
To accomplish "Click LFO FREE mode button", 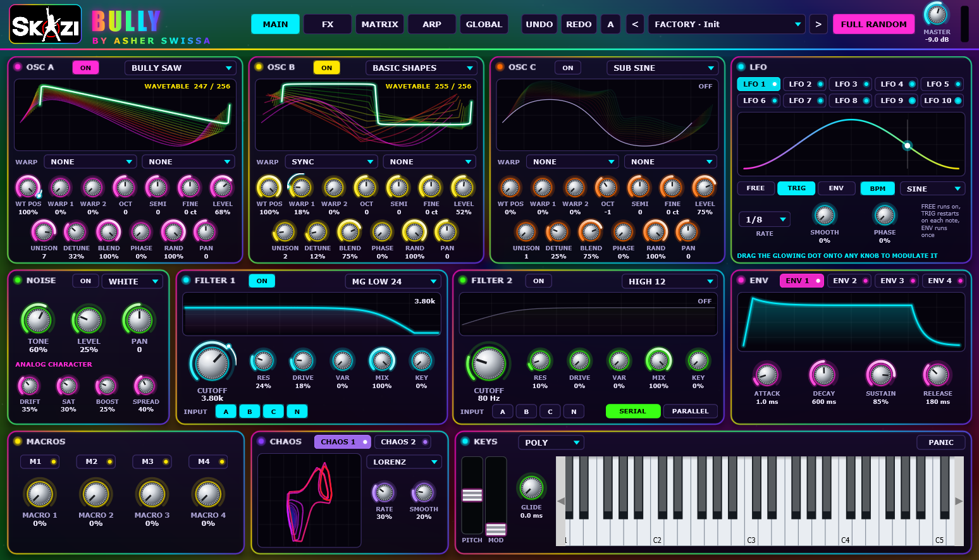I will coord(755,188).
